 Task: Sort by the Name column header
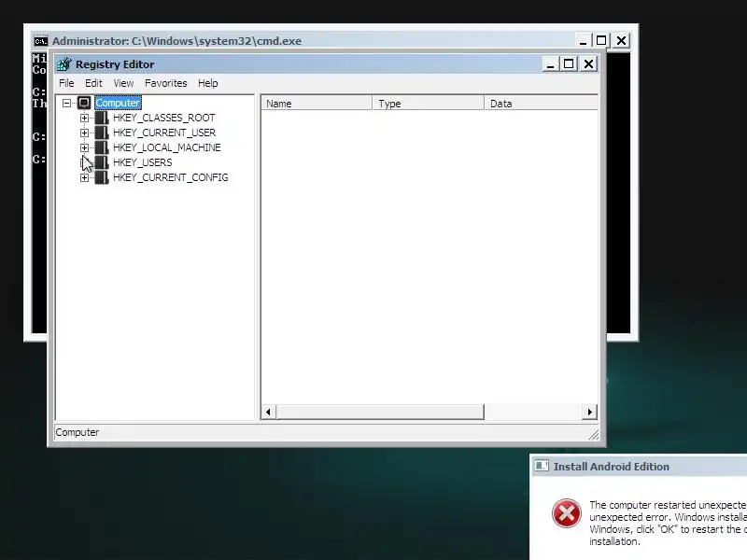click(317, 104)
